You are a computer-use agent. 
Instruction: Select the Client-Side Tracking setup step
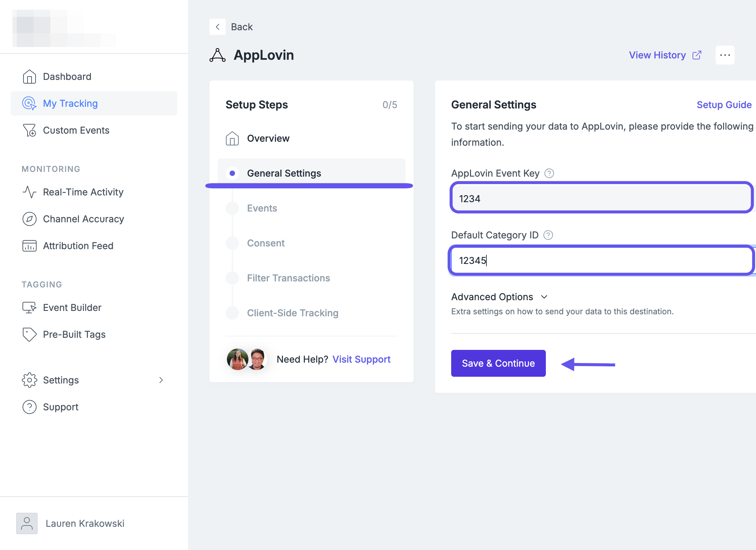point(312,313)
